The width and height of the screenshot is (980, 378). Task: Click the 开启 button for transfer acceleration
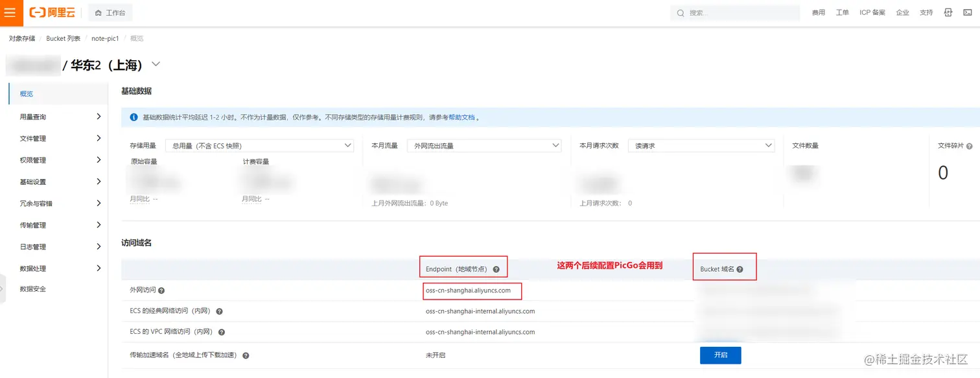(720, 355)
